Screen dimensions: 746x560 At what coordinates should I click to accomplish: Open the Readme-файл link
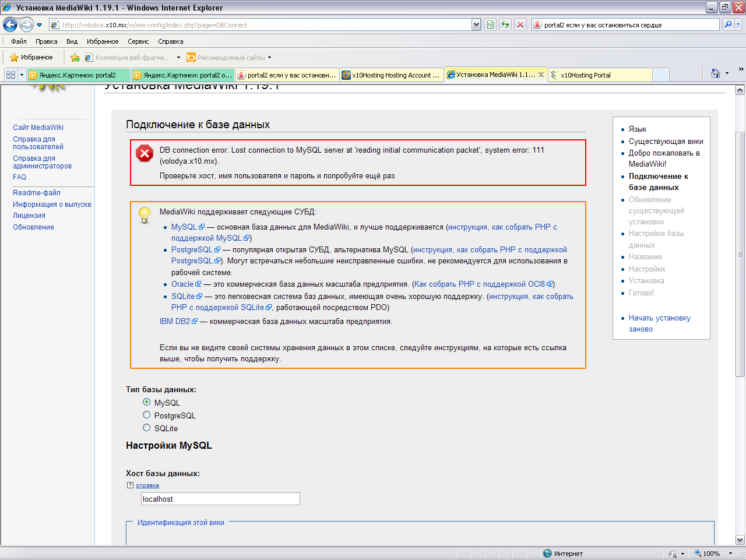click(37, 192)
